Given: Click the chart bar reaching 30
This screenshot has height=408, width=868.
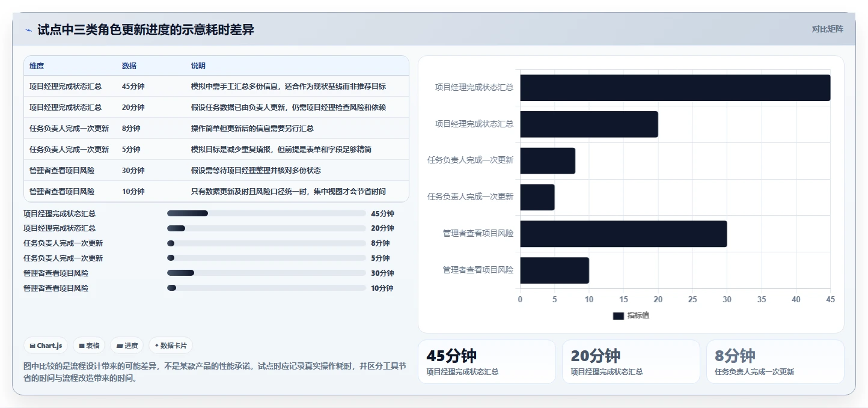Looking at the screenshot, I should click(x=623, y=234).
